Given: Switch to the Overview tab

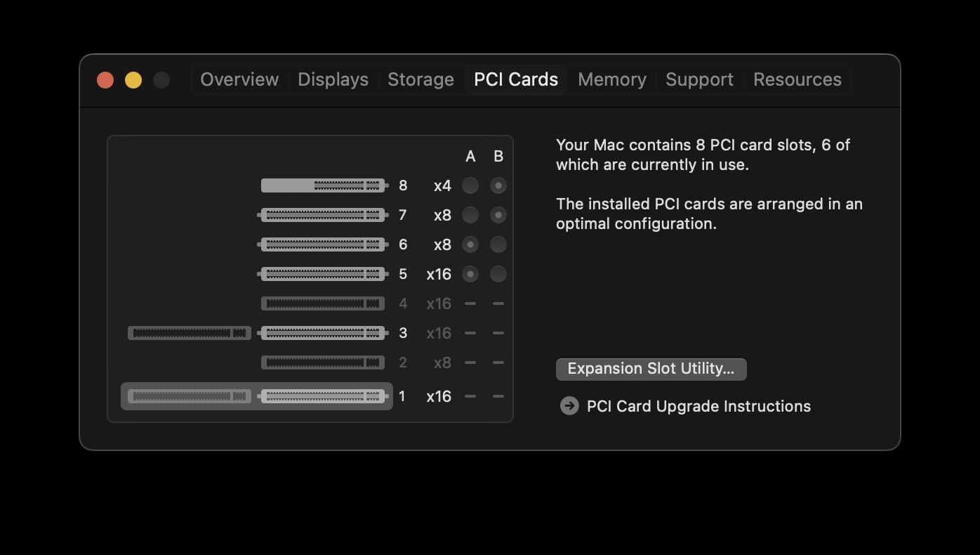Looking at the screenshot, I should tap(239, 79).
